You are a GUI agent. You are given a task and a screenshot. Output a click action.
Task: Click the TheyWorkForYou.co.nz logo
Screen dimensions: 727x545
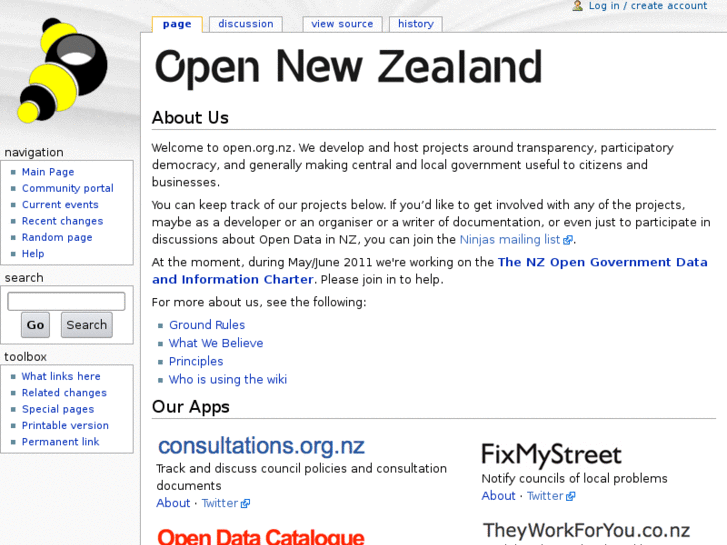(586, 531)
